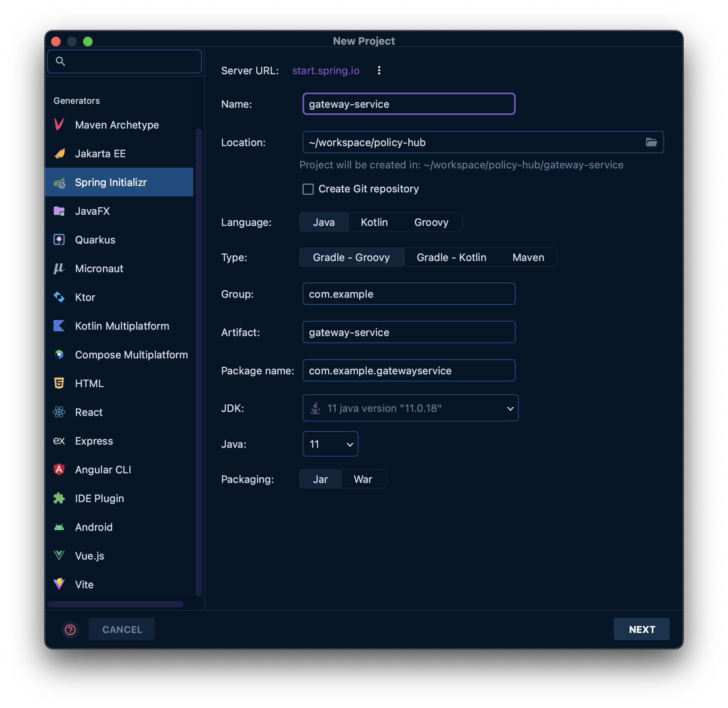
Task: Click the Jakarta EE feather icon
Action: 59,154
